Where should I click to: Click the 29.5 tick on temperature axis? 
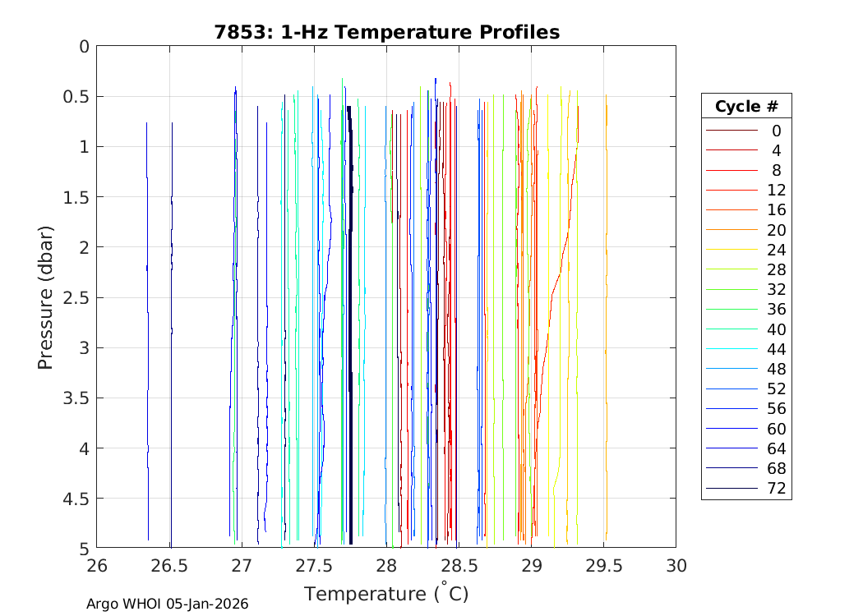[603, 566]
